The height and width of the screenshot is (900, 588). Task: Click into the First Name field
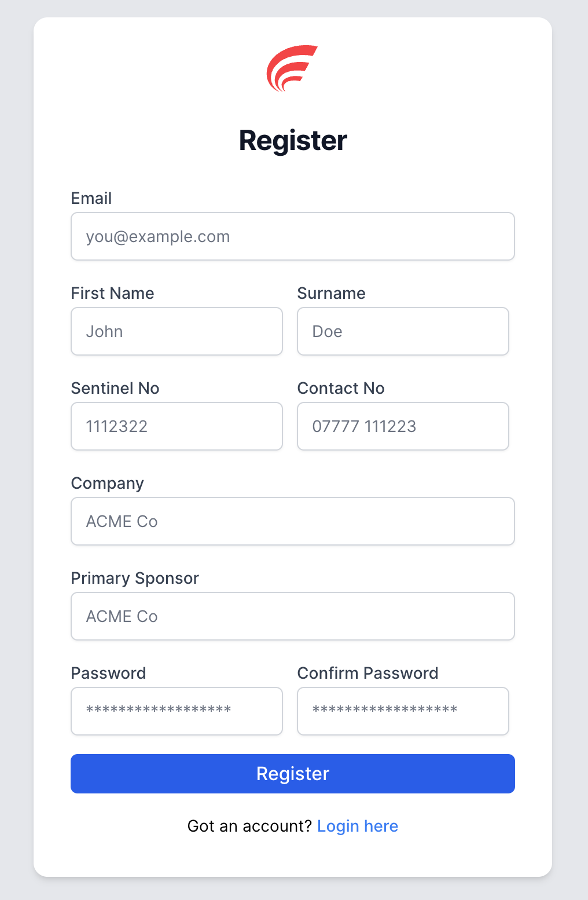[x=177, y=331]
